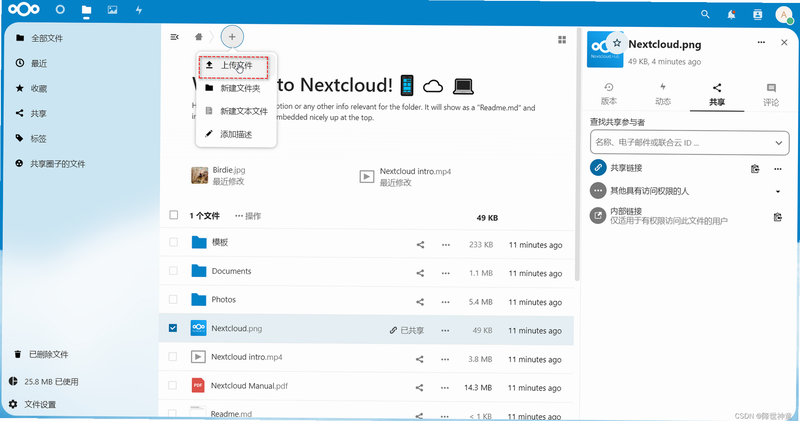Switch to grid view
This screenshot has width=800, height=421.
click(562, 39)
